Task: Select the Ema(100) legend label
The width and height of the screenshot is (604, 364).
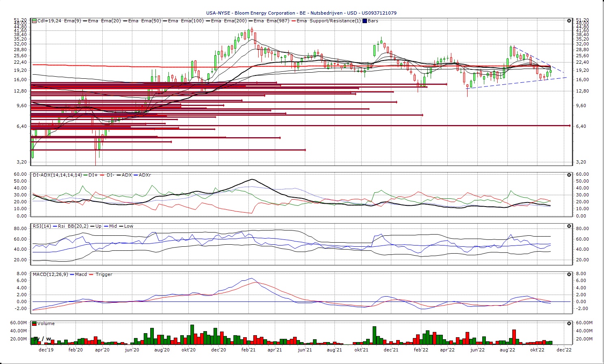Action: pos(192,21)
